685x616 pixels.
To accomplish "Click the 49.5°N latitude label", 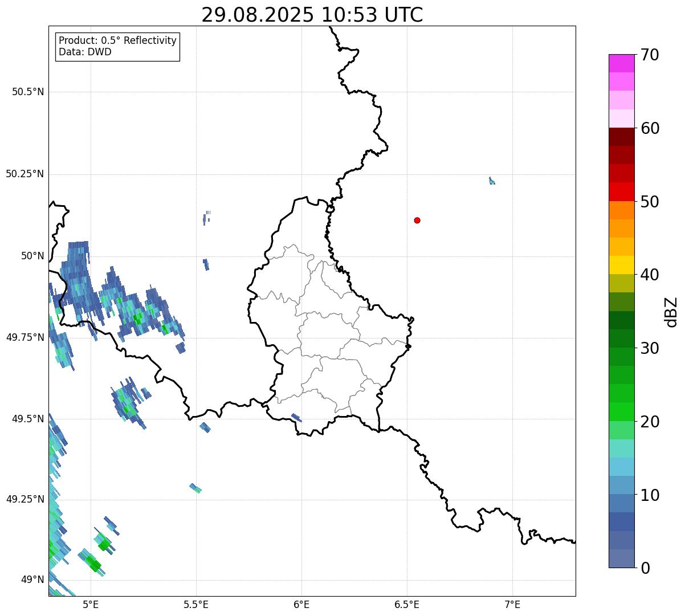I will [x=28, y=419].
